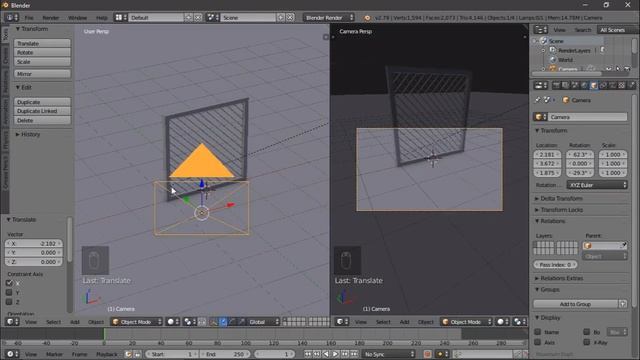The width and height of the screenshot is (640, 360).
Task: Switch to the World properties tab icon
Action: pyautogui.click(x=584, y=85)
